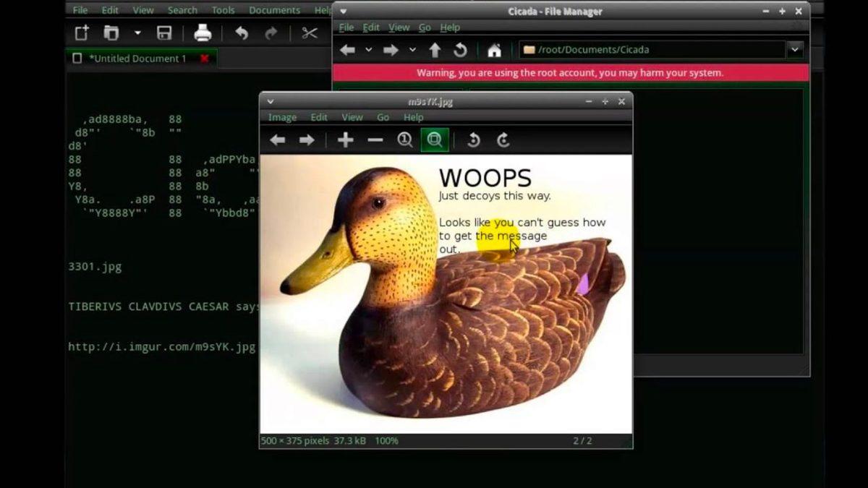Switch to the Untitled Document 1 tab
The image size is (868, 488).
[x=137, y=59]
